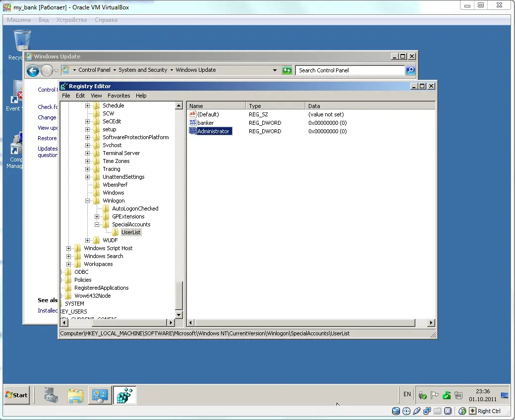The image size is (515, 420).
Task: Collapse the Winlogon key
Action: coord(87,201)
